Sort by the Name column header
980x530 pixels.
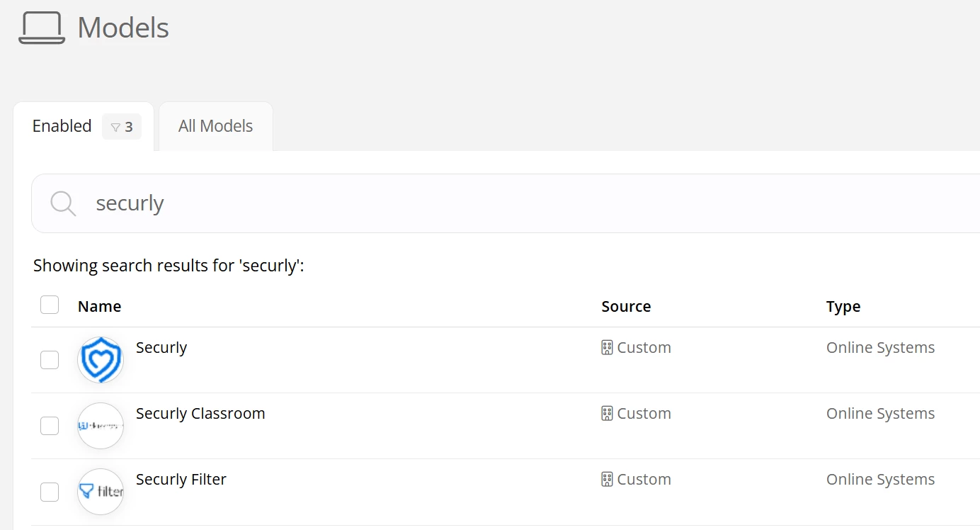(x=99, y=307)
